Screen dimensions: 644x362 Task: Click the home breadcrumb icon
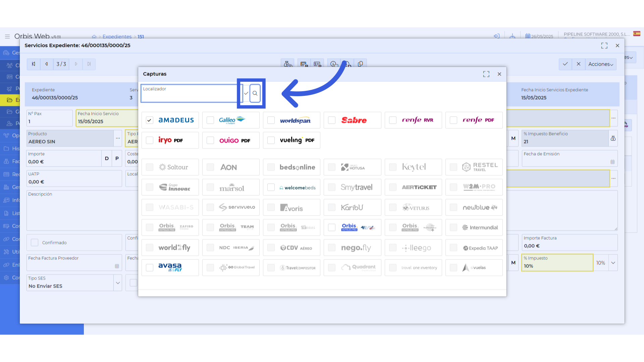point(94,37)
